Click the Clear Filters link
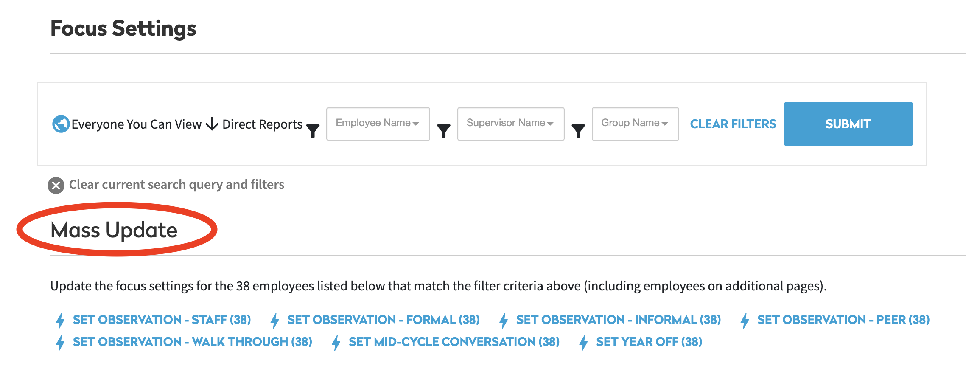Viewport: 980px width, 377px height. [733, 124]
